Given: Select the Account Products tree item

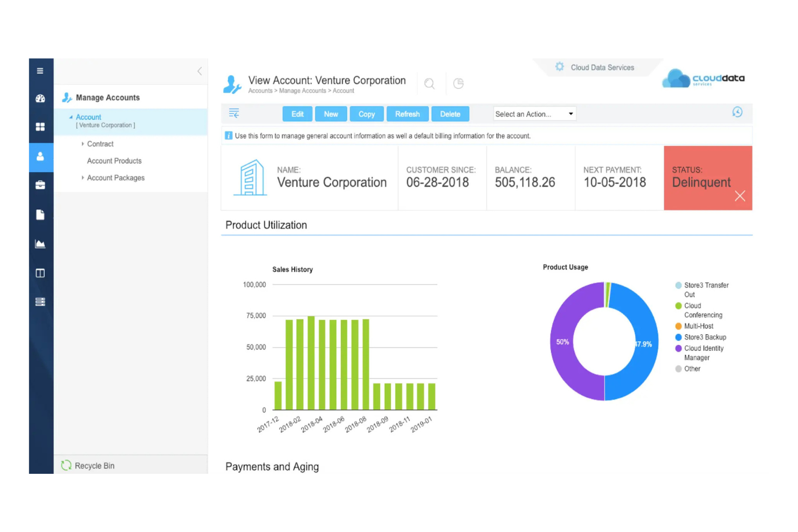Looking at the screenshot, I should [114, 161].
